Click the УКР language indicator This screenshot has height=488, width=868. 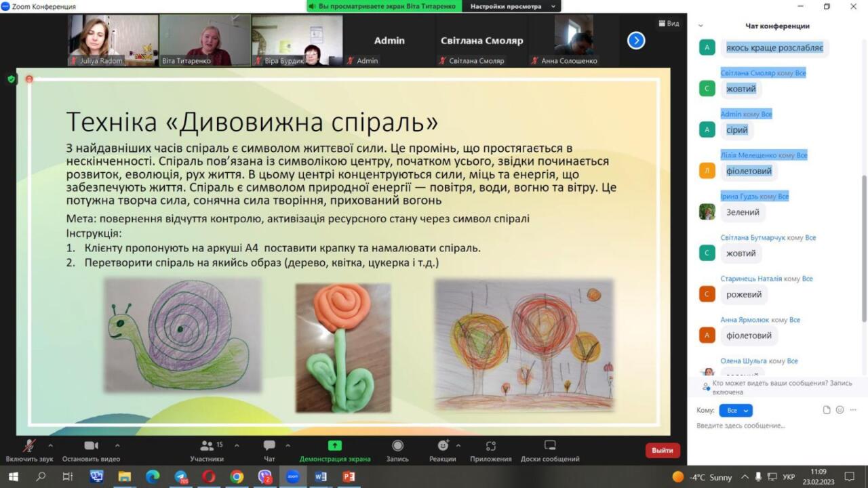tap(789, 476)
